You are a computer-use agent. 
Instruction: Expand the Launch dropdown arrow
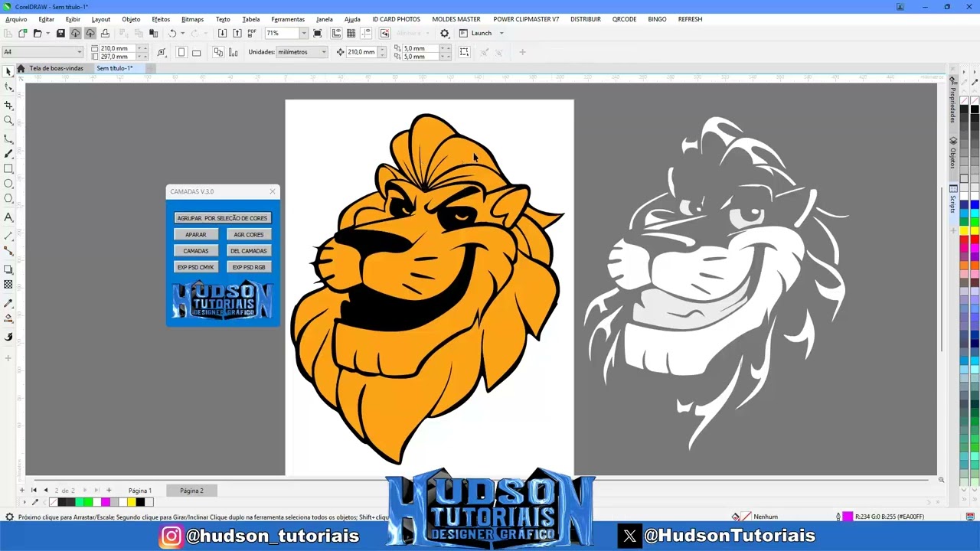click(x=501, y=33)
